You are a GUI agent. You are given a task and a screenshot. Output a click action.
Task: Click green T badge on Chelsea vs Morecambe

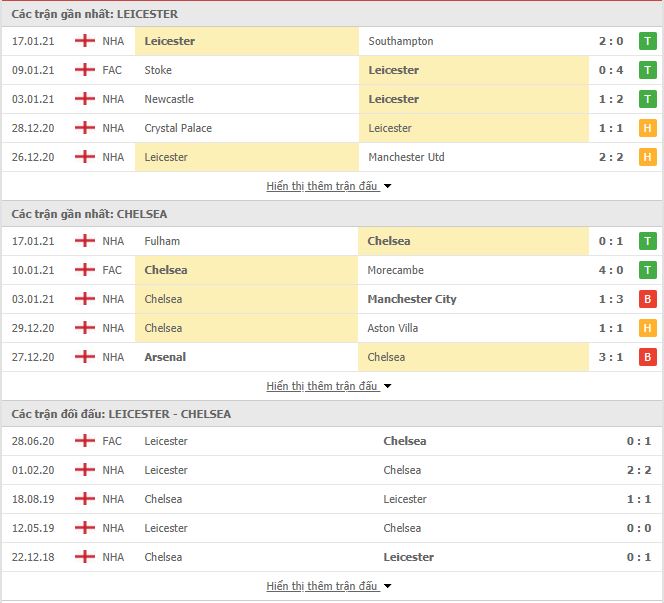coord(647,270)
